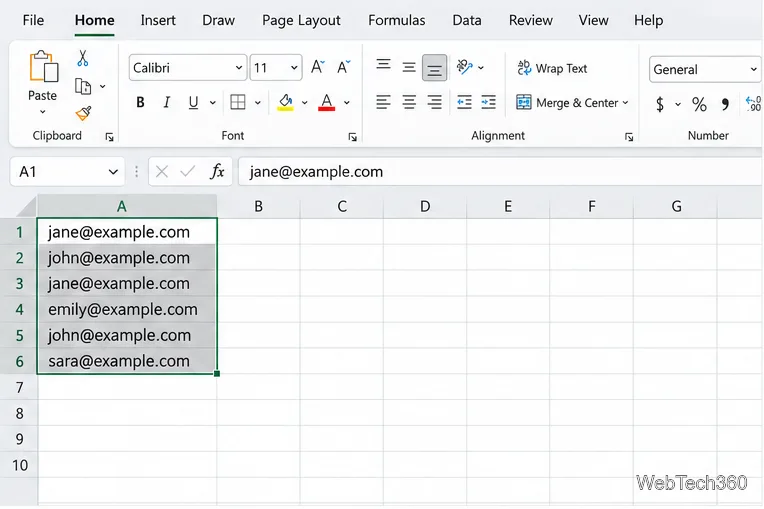Align text left
The image size is (764, 509).
tap(383, 102)
